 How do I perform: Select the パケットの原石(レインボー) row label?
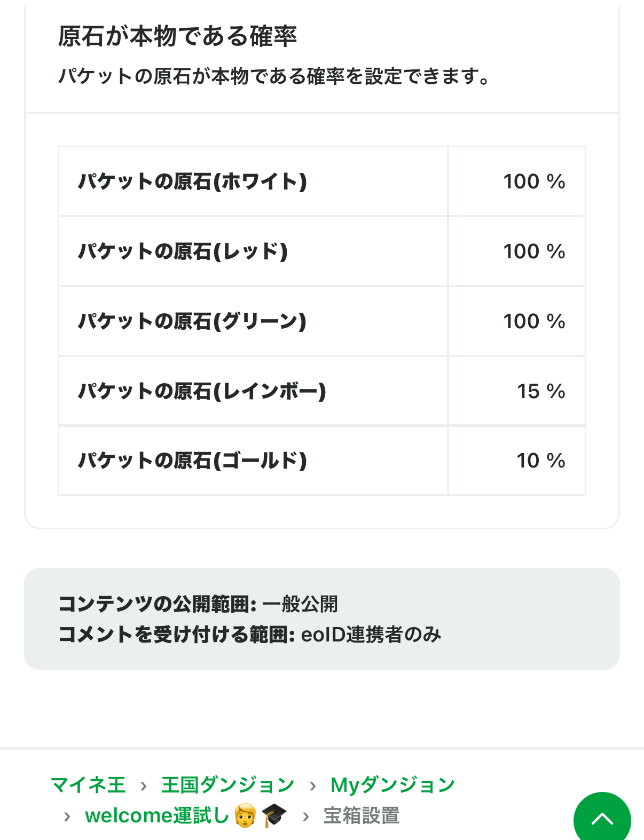[x=202, y=391]
